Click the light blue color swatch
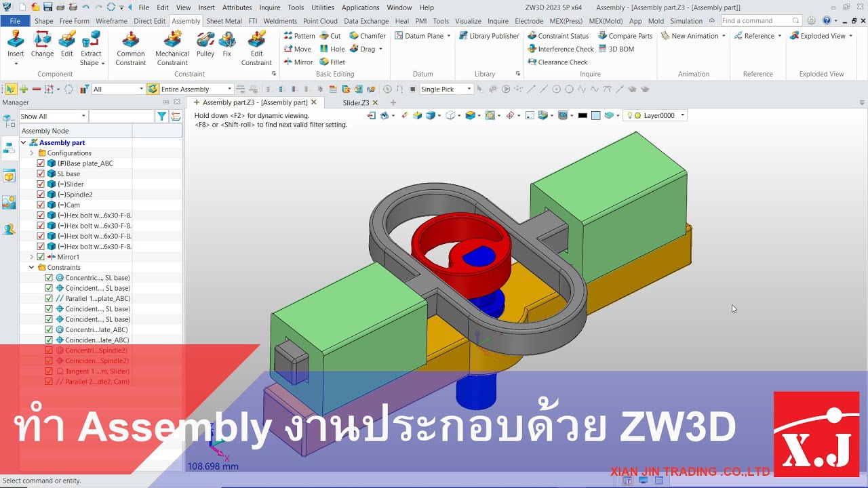This screenshot has width=868, height=488. coord(595,115)
